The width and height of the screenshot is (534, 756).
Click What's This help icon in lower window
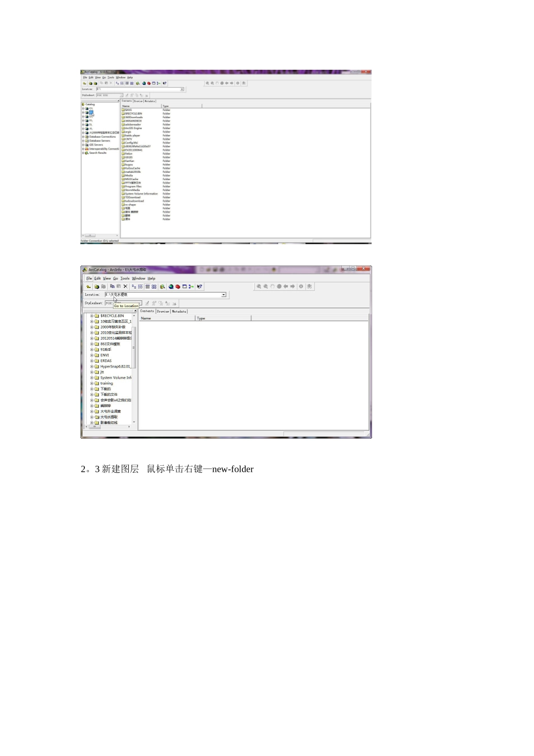(200, 286)
